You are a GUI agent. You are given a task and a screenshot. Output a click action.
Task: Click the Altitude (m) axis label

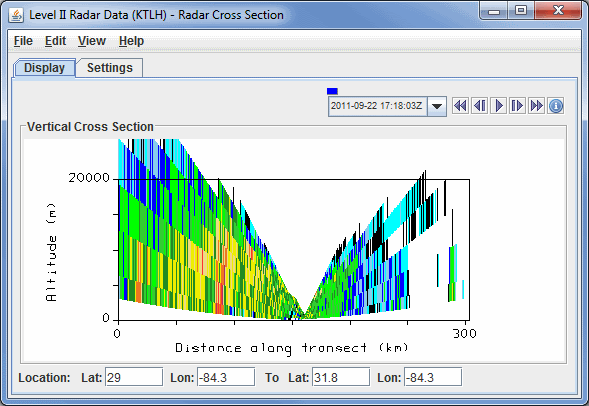click(51, 252)
